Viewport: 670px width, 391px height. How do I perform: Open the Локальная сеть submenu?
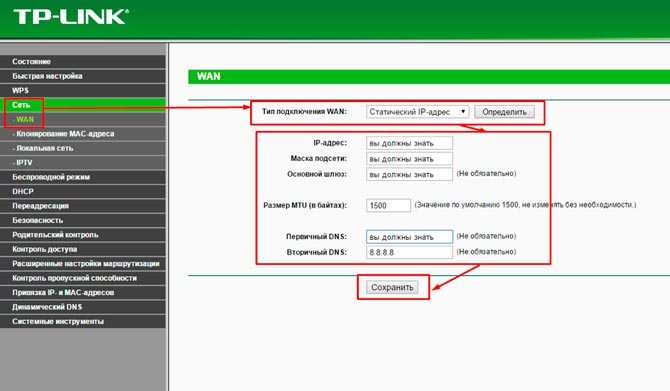[x=83, y=148]
